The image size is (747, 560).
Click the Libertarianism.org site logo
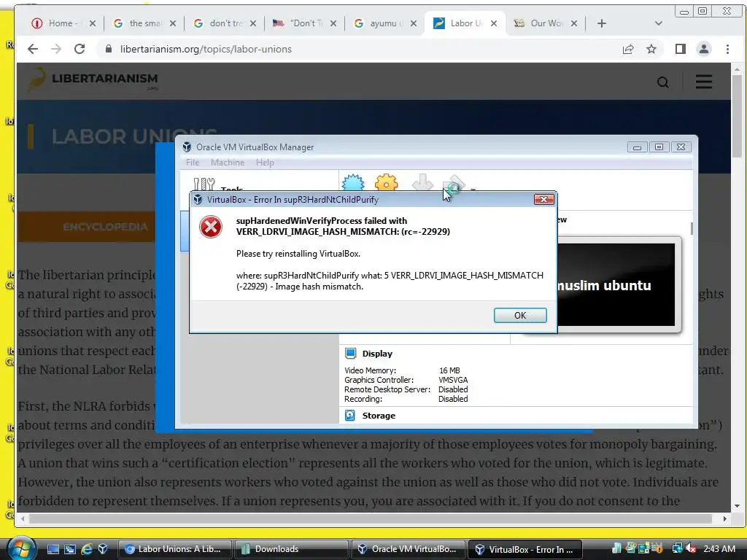(93, 80)
